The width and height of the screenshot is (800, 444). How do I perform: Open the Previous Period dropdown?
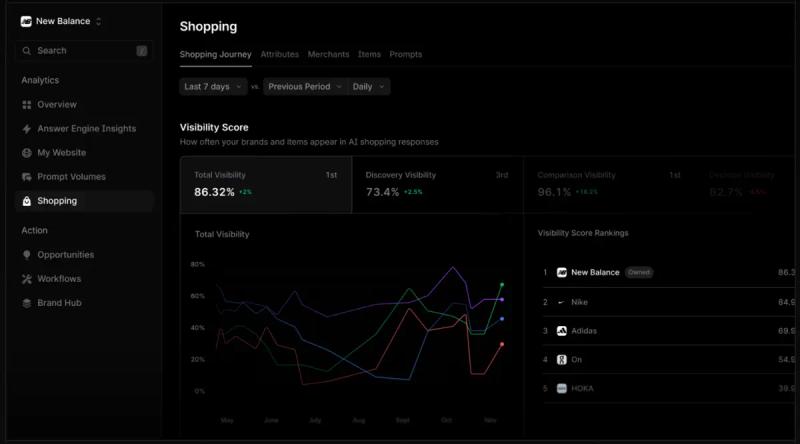pyautogui.click(x=305, y=87)
